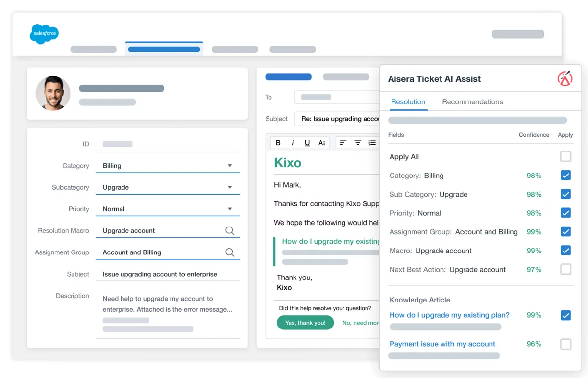
Task: Click the green 'How do I upgrade' link in email
Action: pos(331,241)
